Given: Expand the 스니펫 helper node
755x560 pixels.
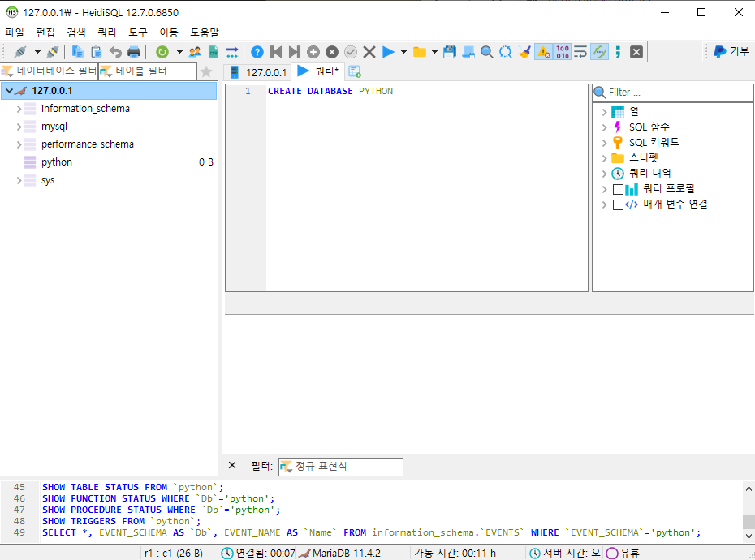Looking at the screenshot, I should point(604,158).
